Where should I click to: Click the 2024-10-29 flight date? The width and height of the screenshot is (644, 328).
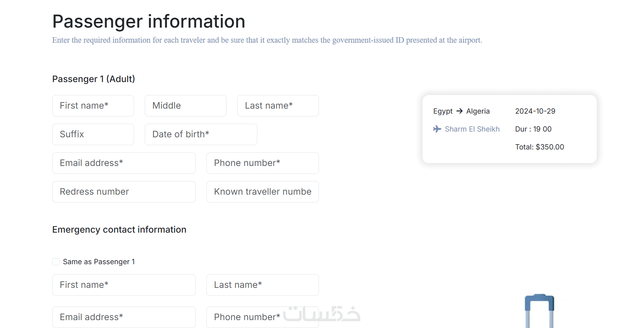(x=535, y=111)
